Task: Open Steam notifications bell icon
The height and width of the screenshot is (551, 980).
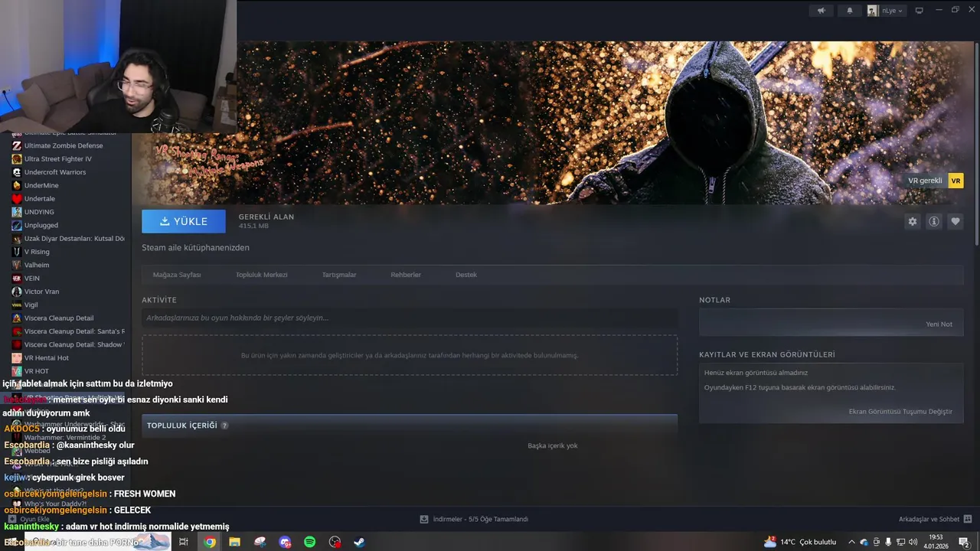Action: [849, 11]
